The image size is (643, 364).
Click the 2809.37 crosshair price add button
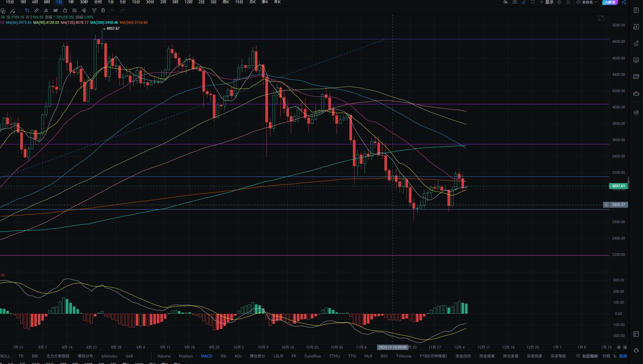point(606,205)
